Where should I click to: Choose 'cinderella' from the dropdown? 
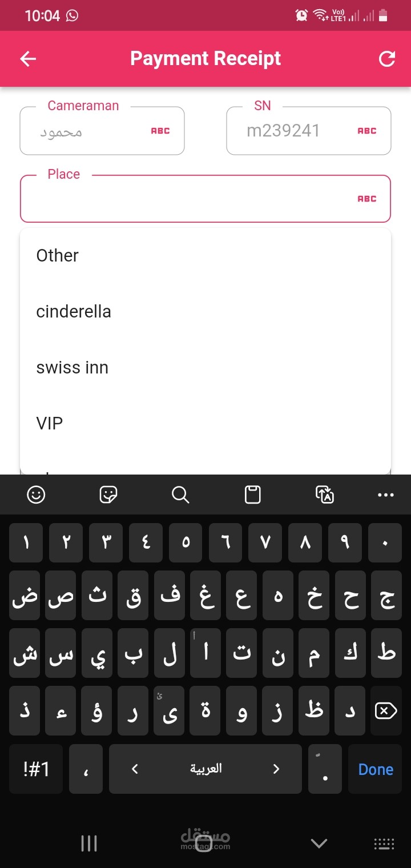[x=74, y=312]
